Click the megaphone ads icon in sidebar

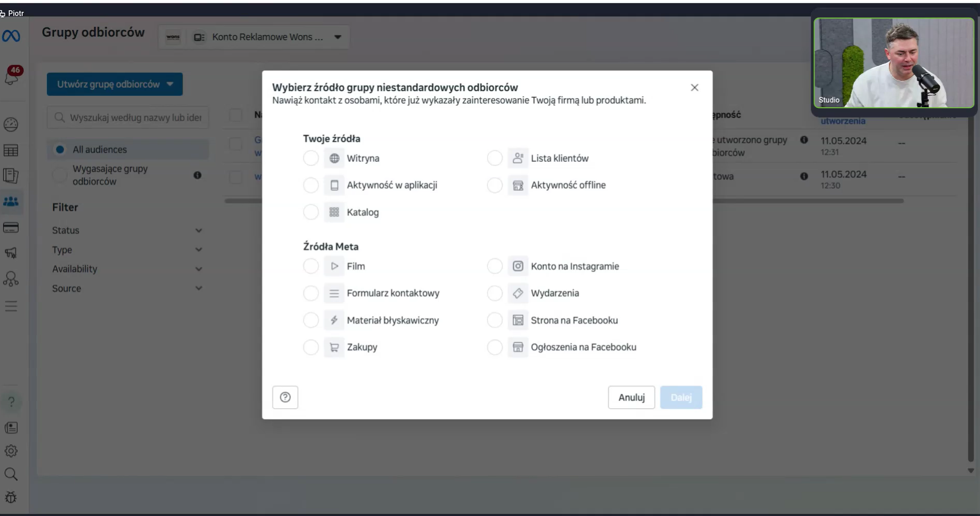tap(11, 253)
